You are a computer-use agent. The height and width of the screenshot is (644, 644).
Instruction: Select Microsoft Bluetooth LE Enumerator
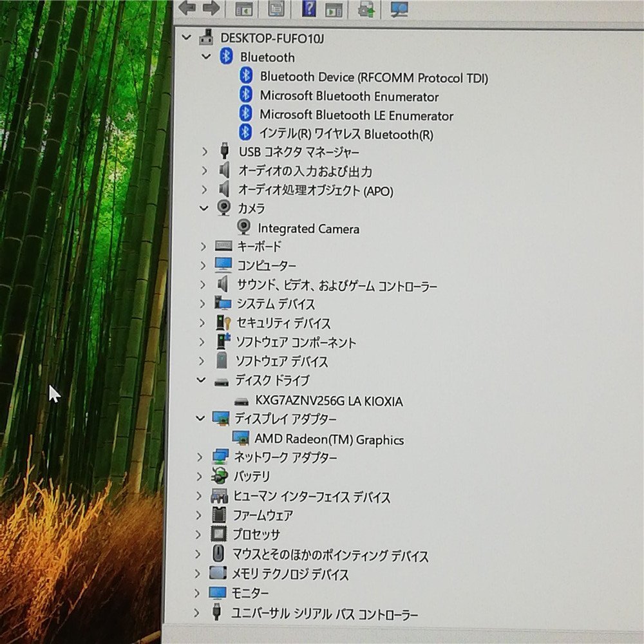click(357, 115)
